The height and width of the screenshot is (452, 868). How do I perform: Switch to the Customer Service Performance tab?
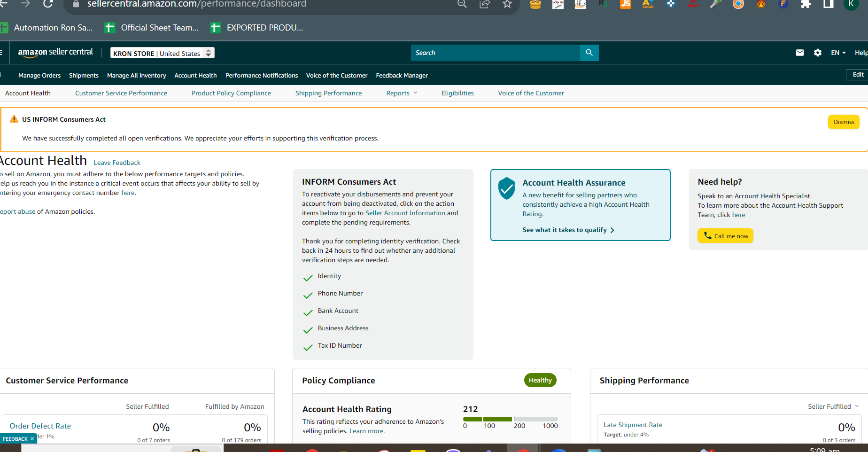tap(121, 93)
